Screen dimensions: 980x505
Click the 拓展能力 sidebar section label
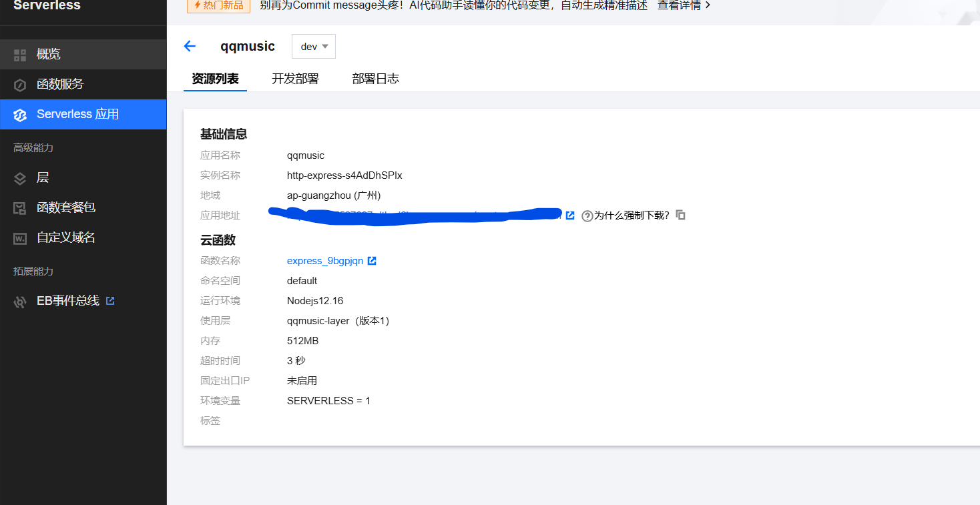[33, 271]
